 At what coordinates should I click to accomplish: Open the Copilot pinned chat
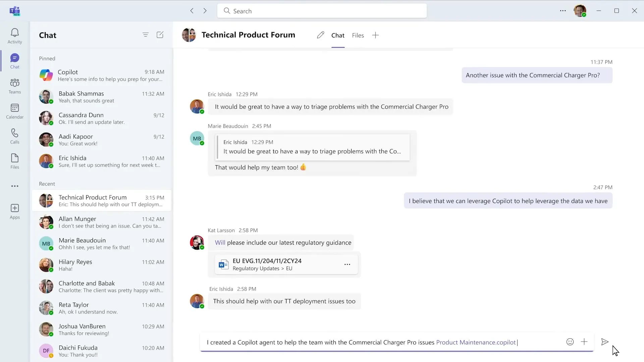pos(101,75)
